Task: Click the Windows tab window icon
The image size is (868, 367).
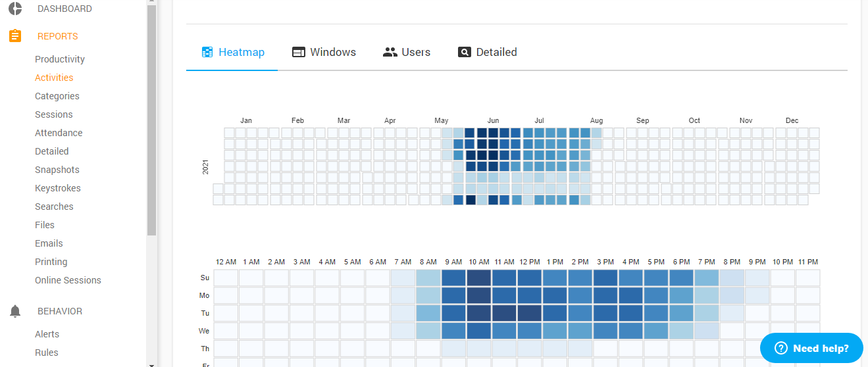Action: point(299,52)
